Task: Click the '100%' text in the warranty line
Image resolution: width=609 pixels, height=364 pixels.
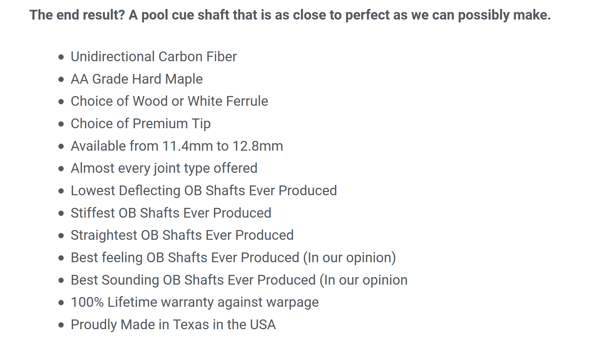Action: (x=87, y=302)
